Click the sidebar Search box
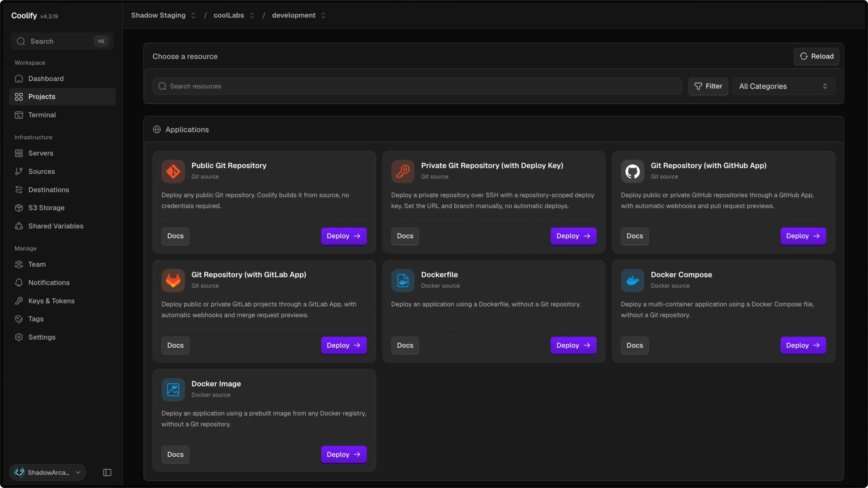This screenshot has width=868, height=488. [62, 41]
